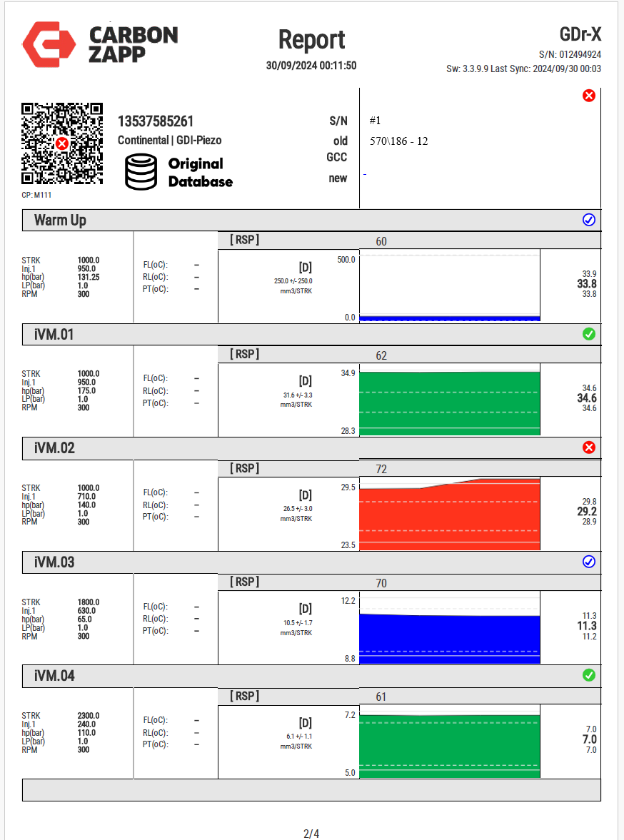The height and width of the screenshot is (840, 624).
Task: Click the part number 13537585261
Action: (156, 122)
